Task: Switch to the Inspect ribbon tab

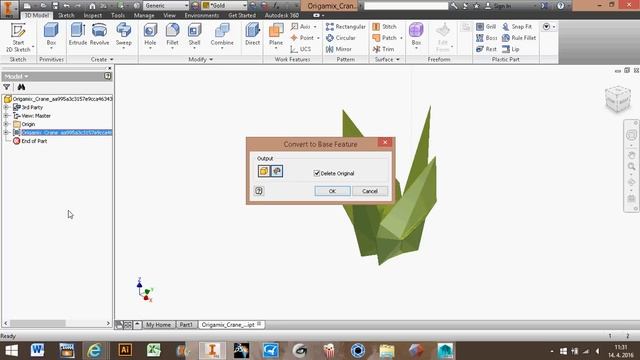Action: point(93,16)
